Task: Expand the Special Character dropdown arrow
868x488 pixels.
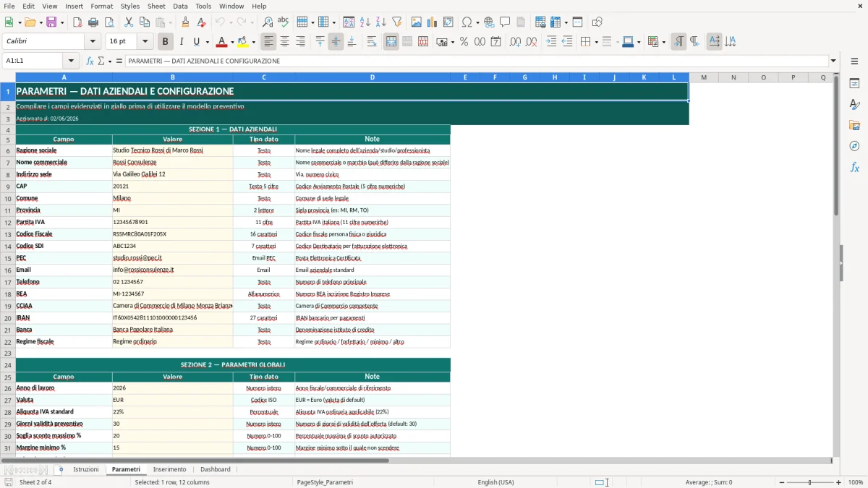Action: tap(477, 22)
